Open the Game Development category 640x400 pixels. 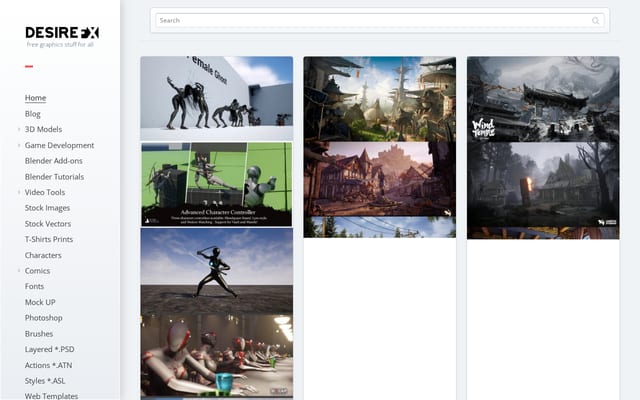coord(59,145)
